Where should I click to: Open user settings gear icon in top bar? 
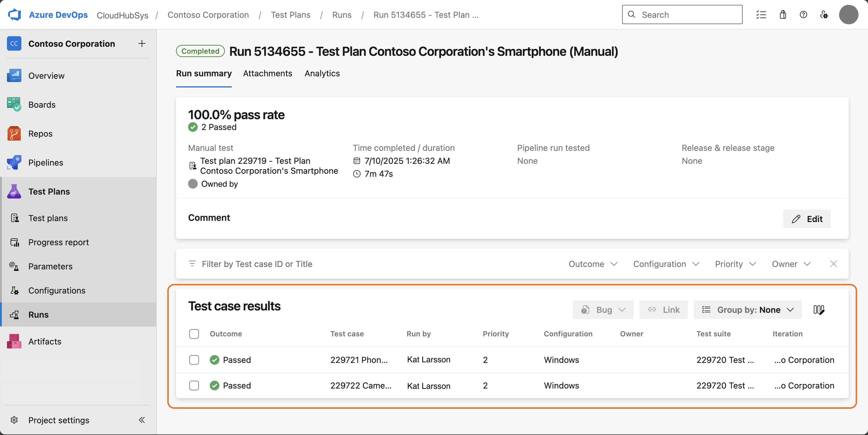825,14
